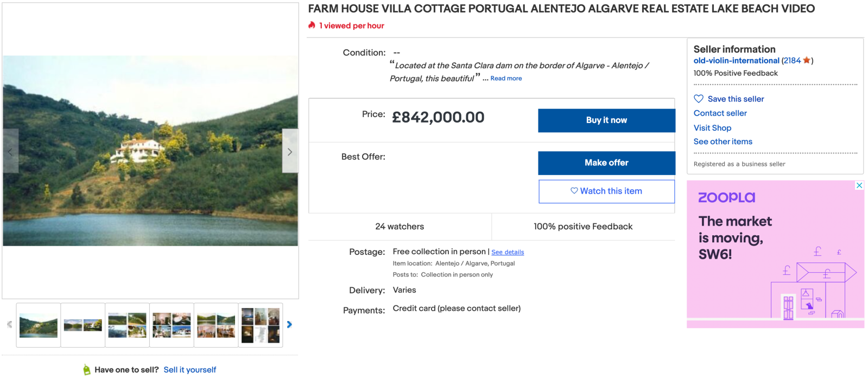Image resolution: width=868 pixels, height=379 pixels.
Task: Click Contact seller link
Action: point(720,113)
